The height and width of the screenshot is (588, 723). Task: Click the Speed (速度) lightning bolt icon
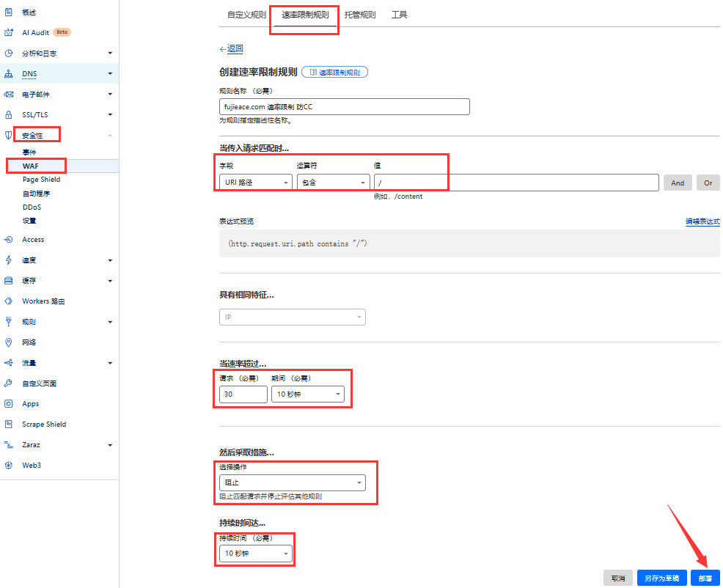(8, 260)
